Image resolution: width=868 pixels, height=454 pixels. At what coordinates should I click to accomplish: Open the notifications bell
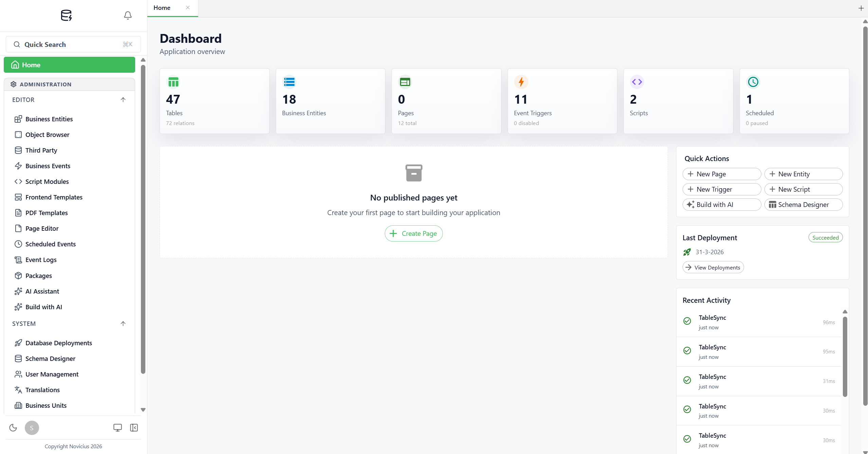[128, 15]
